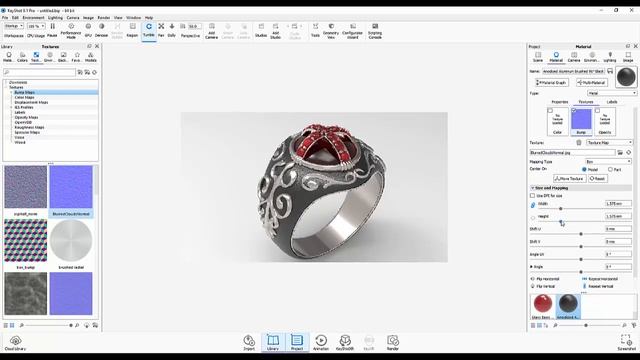This screenshot has width=640, height=360.
Task: Open the Colors tab in Library
Action: [22, 57]
